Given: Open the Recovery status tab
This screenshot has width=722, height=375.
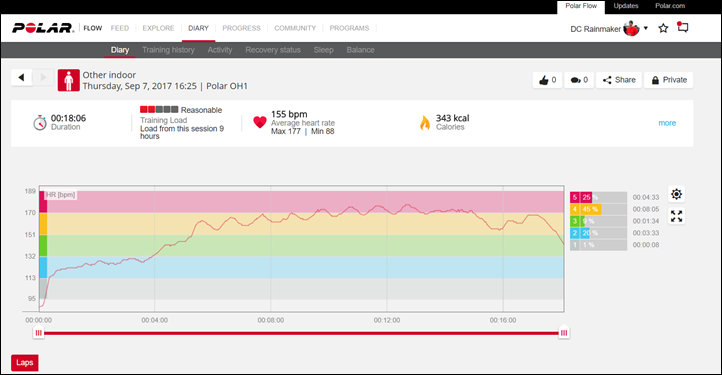Looking at the screenshot, I should pos(273,50).
